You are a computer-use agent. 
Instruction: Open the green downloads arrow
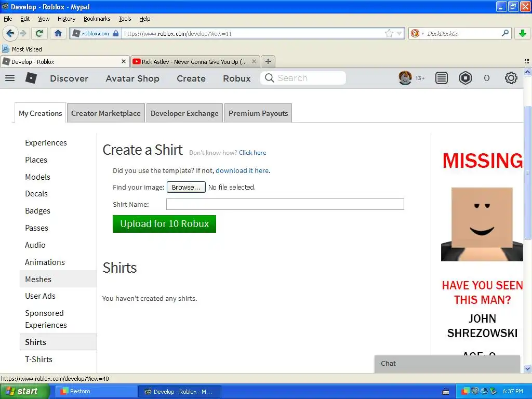[523, 33]
